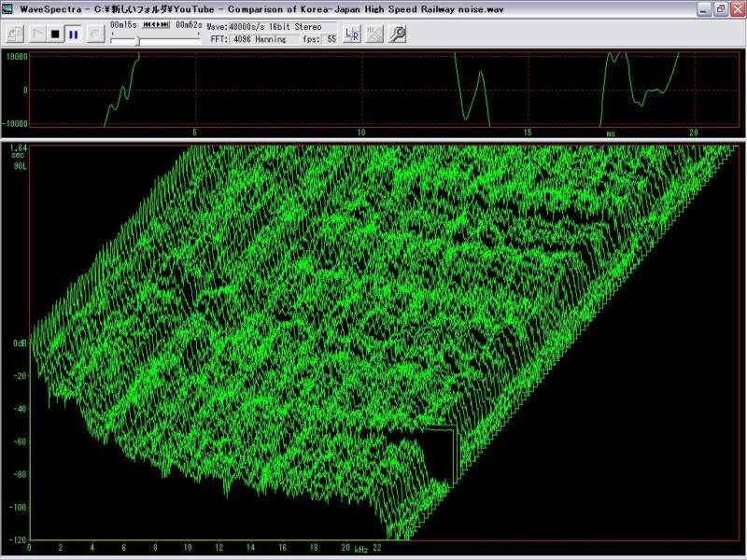Minimize the WaveSpectra window
Image resolution: width=747 pixels, height=560 pixels.
coord(703,8)
